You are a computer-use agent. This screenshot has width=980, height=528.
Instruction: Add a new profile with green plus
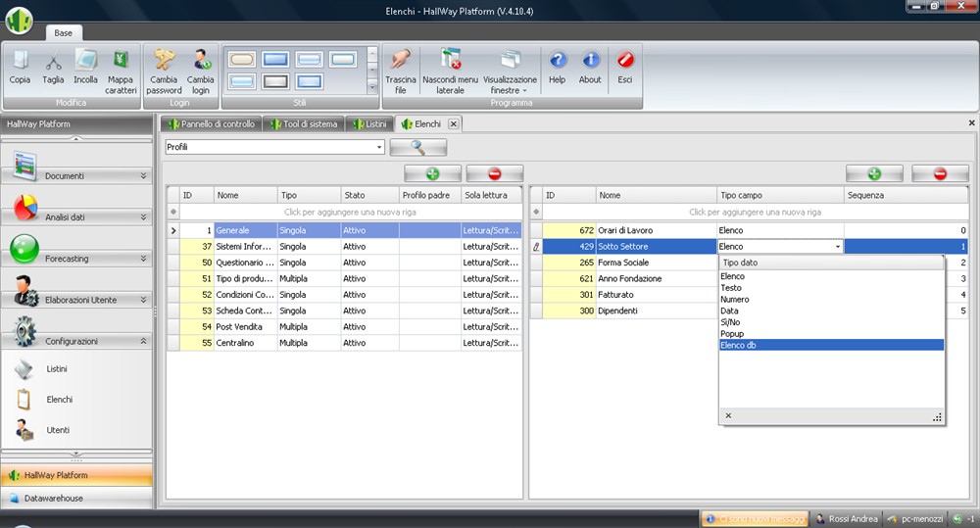point(432,173)
